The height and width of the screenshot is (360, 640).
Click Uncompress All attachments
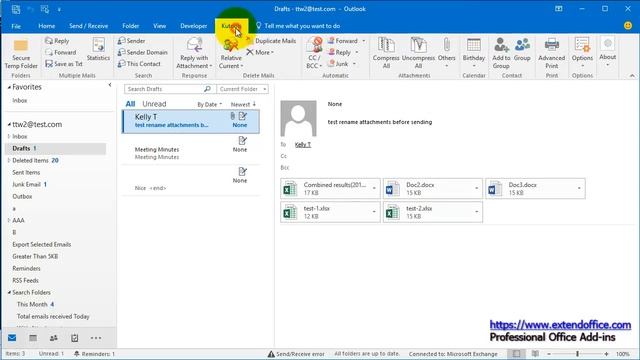pyautogui.click(x=418, y=53)
